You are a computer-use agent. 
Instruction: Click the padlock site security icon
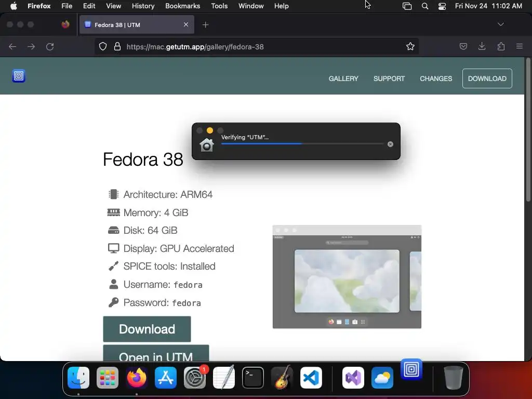click(117, 46)
